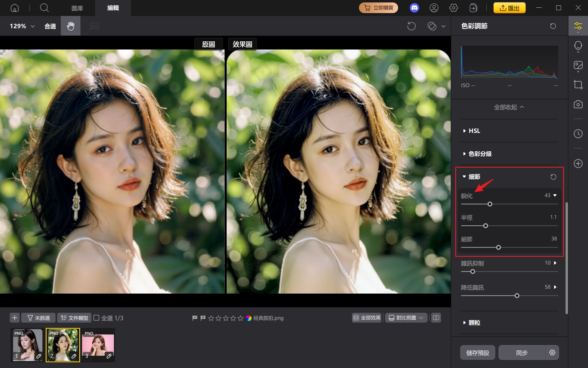The height and width of the screenshot is (368, 588).
Task: Open the home screen icon
Action: tap(14, 8)
